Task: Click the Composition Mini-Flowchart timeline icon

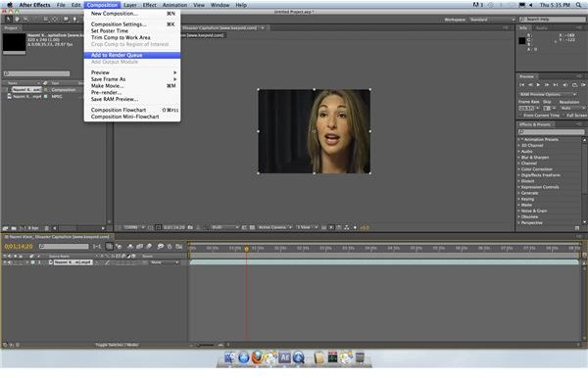Action: (97, 247)
